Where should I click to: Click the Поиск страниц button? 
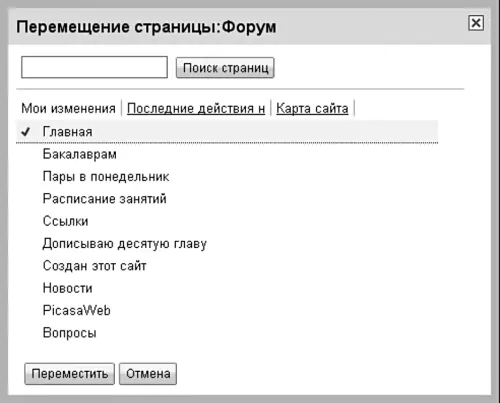[225, 68]
